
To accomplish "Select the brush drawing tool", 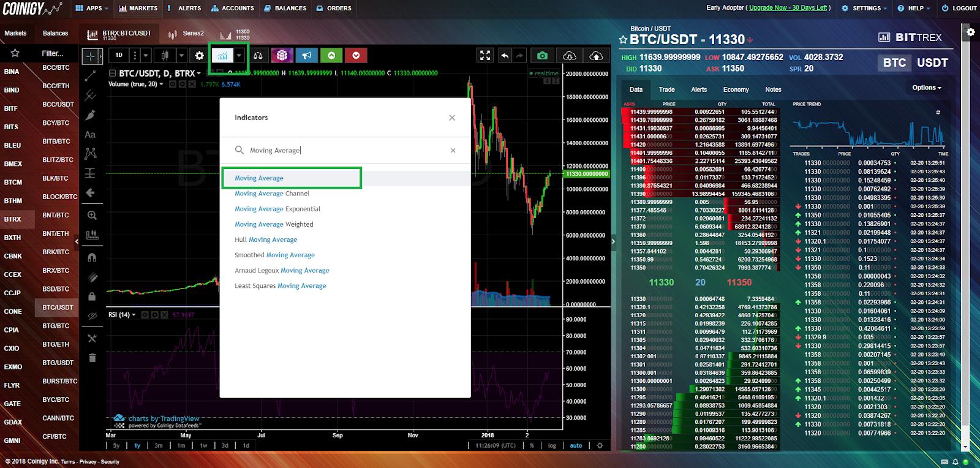I will (x=91, y=115).
